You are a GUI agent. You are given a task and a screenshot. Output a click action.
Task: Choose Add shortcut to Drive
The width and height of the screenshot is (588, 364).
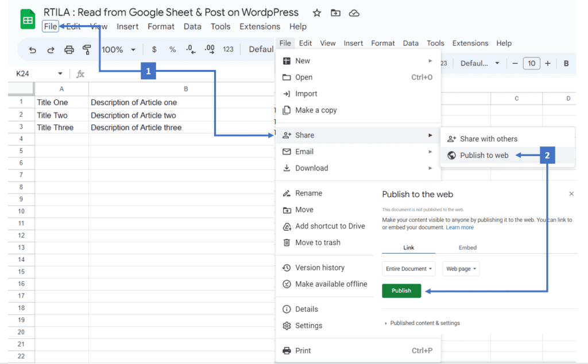(324, 226)
